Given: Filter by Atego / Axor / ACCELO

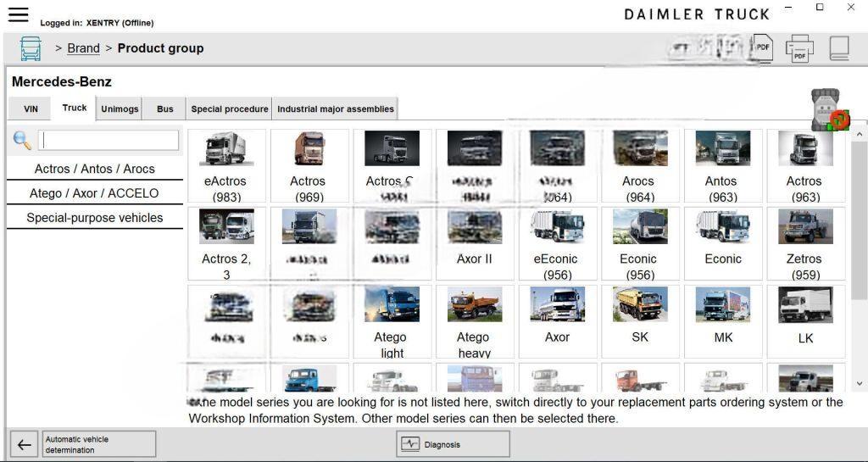Looking at the screenshot, I should pos(95,193).
